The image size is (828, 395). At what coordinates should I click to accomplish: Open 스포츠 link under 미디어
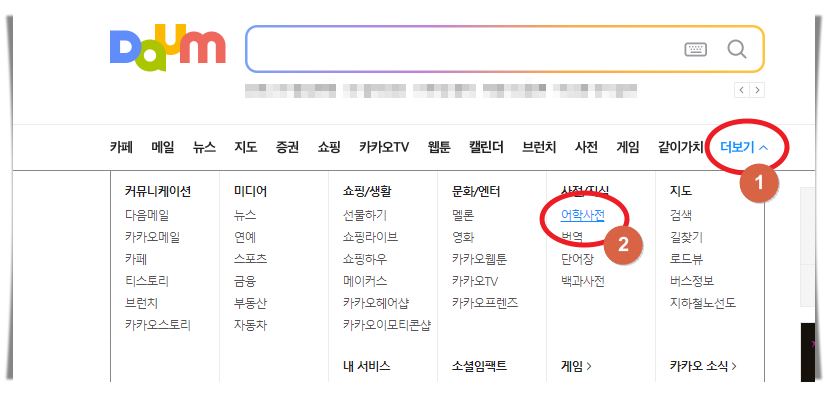(250, 259)
